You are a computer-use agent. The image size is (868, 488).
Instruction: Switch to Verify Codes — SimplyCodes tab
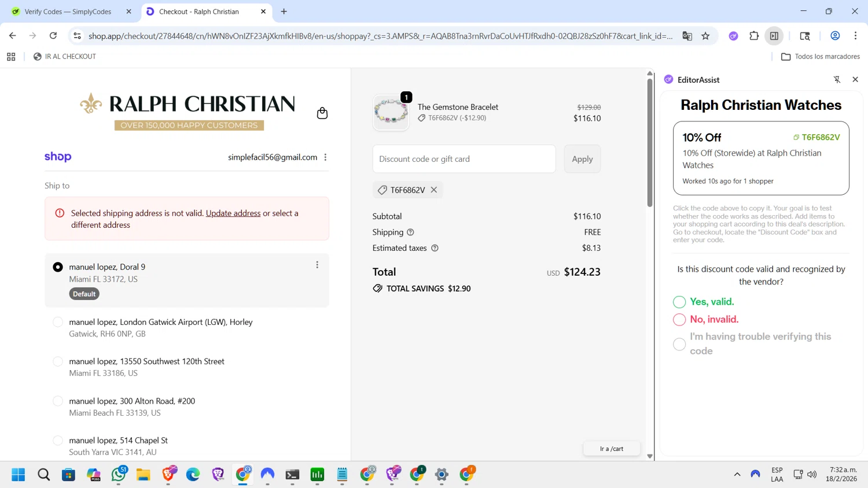pos(68,12)
